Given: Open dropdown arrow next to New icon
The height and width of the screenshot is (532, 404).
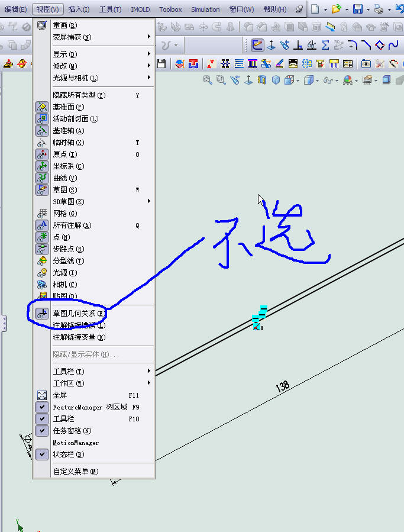Looking at the screenshot, I should click(325, 9).
